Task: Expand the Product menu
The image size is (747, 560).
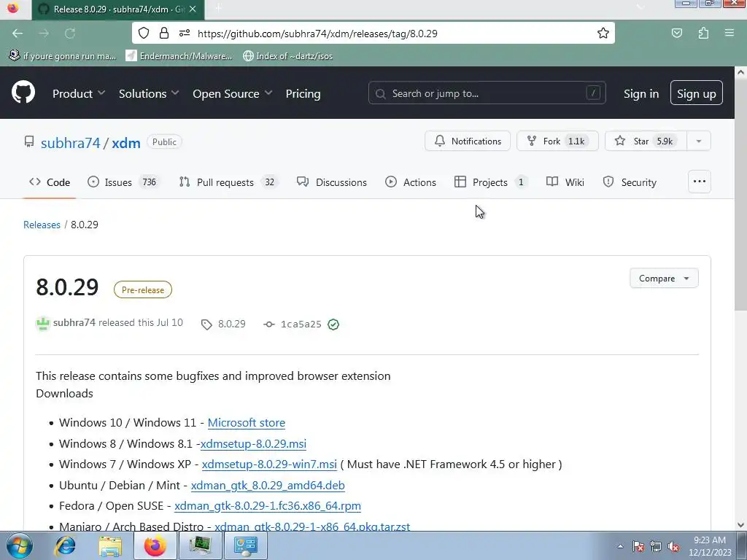Action: 79,93
